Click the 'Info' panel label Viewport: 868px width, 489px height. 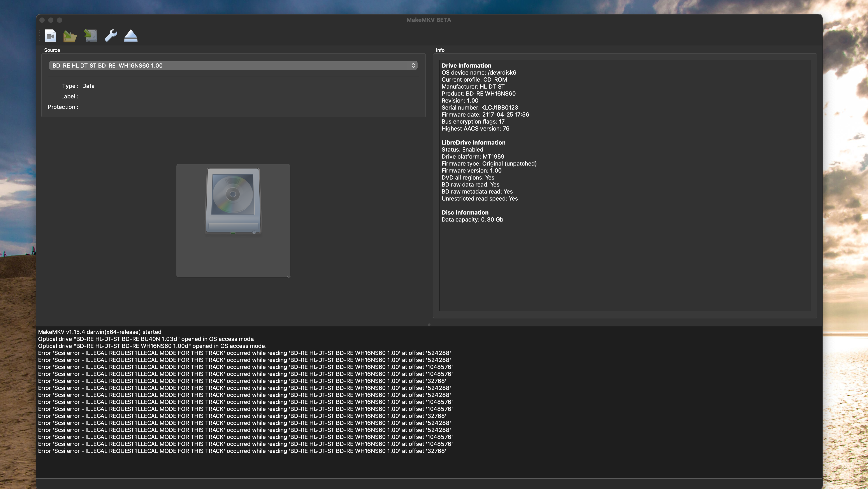click(x=440, y=50)
